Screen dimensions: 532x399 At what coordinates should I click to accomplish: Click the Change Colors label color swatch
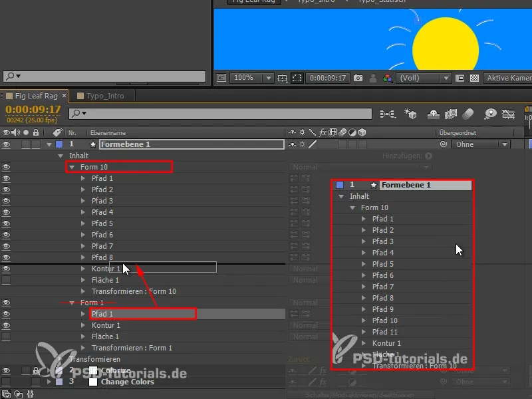[94, 382]
